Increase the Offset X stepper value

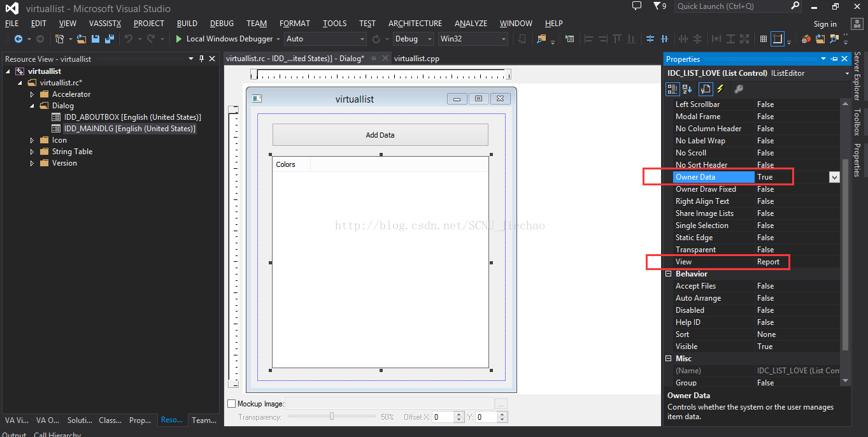click(x=459, y=414)
